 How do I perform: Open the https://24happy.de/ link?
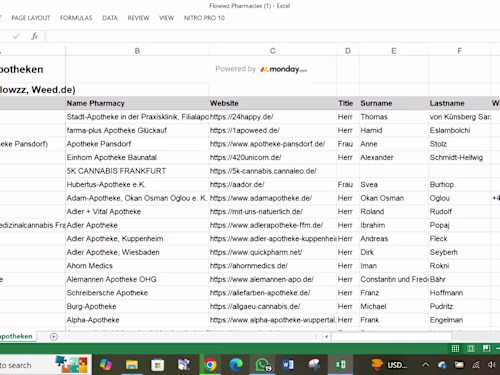[x=242, y=117]
